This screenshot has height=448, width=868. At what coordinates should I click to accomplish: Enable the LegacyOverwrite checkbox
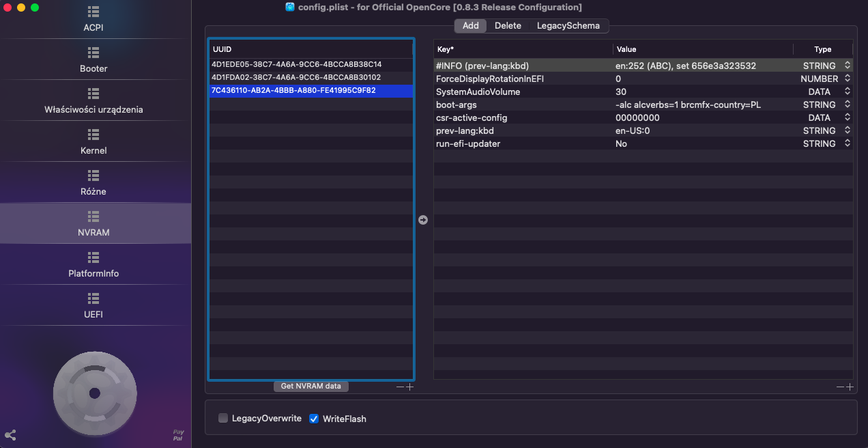pos(223,418)
